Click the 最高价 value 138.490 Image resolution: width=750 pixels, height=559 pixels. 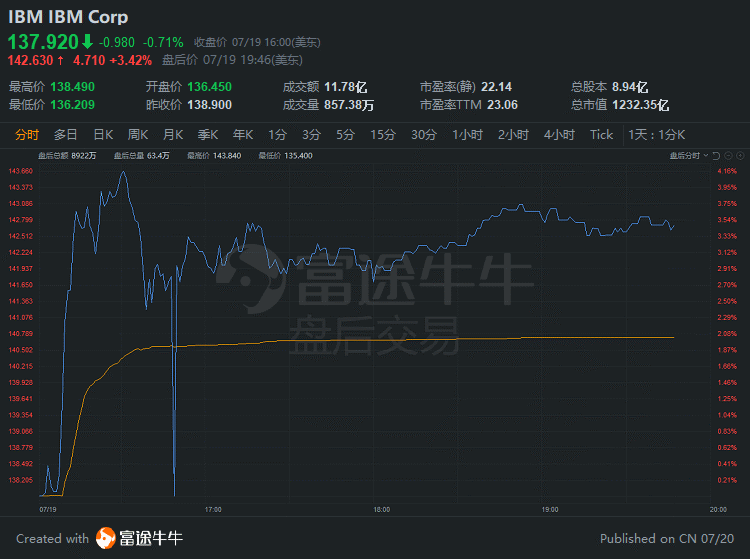click(73, 87)
